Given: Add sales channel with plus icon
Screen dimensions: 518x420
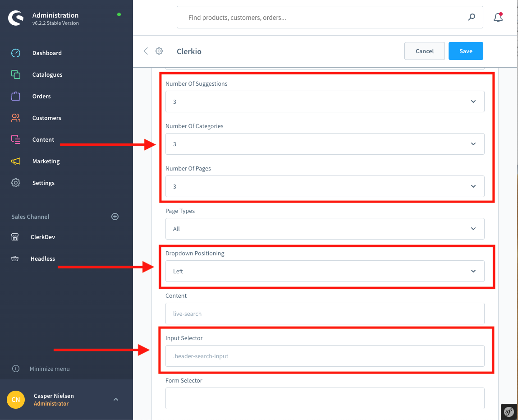Looking at the screenshot, I should [115, 217].
